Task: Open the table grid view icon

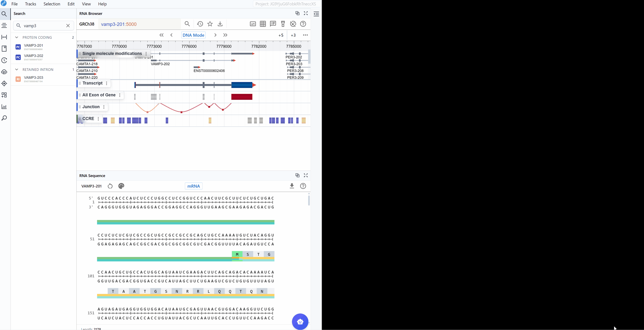Action: point(263,24)
